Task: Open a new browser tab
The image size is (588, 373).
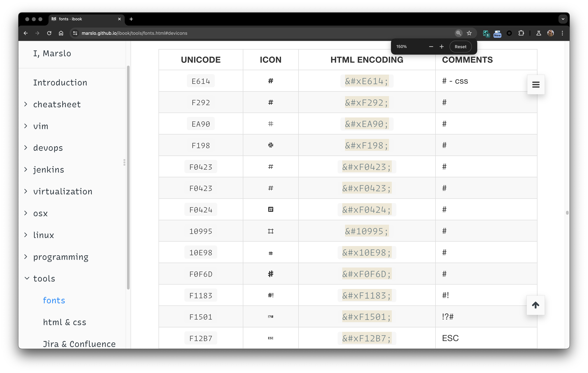Action: pyautogui.click(x=131, y=19)
